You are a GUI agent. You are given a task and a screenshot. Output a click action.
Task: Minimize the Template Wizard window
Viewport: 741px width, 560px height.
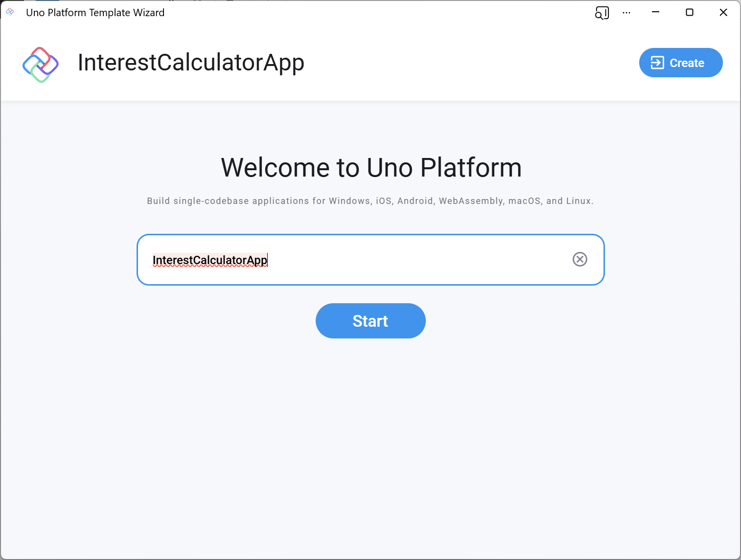[x=656, y=12]
